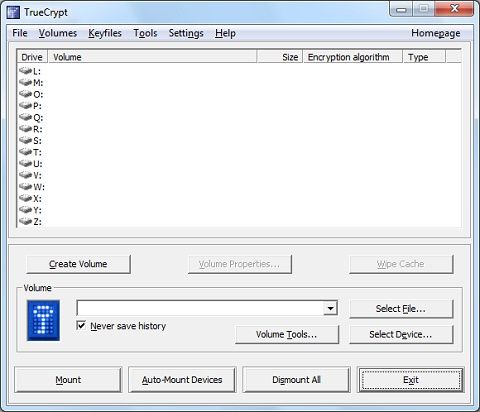Click the Dismount All button
Viewport: 480px width, 412px height.
296,380
